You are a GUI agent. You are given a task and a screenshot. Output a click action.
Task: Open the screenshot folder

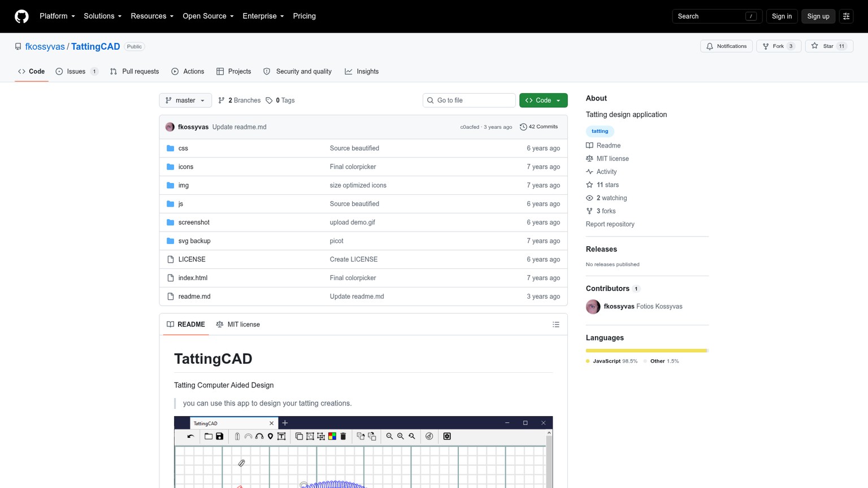(x=194, y=223)
